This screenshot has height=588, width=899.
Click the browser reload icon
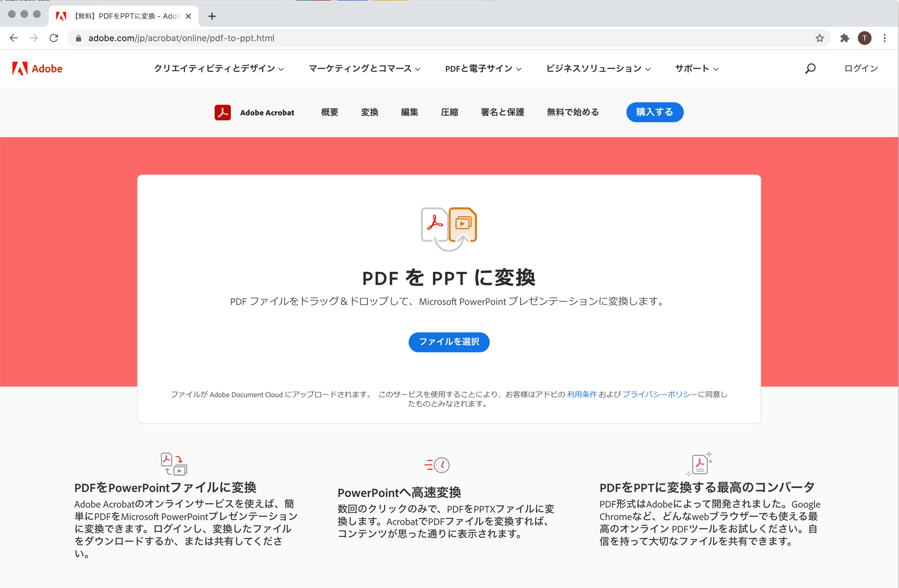(54, 38)
